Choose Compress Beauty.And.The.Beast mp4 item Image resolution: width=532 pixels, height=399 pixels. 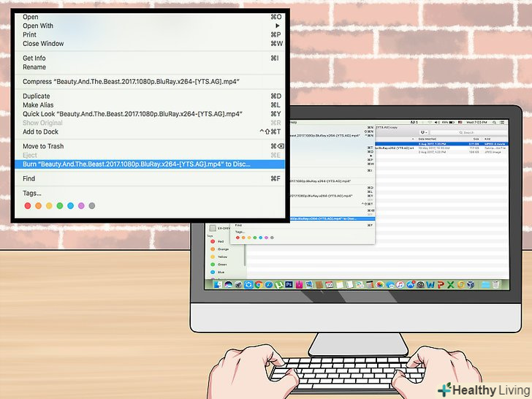[150, 82]
